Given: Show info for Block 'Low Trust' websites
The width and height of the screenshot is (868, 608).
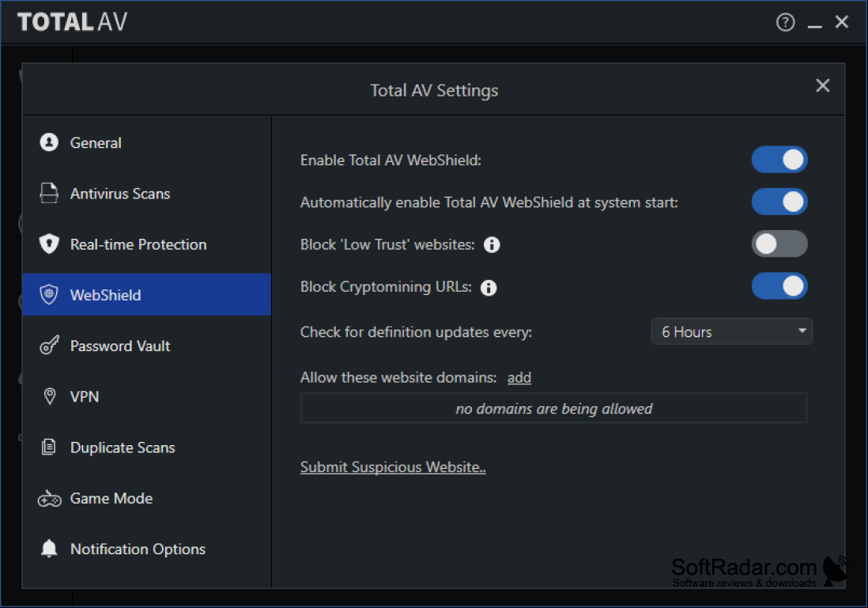Looking at the screenshot, I should pyautogui.click(x=492, y=245).
